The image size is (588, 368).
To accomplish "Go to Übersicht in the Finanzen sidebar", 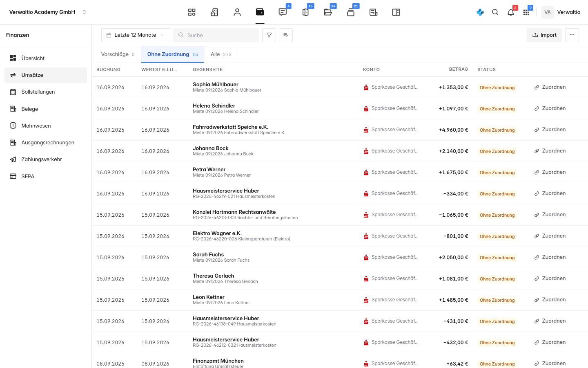I will pyautogui.click(x=46, y=58).
